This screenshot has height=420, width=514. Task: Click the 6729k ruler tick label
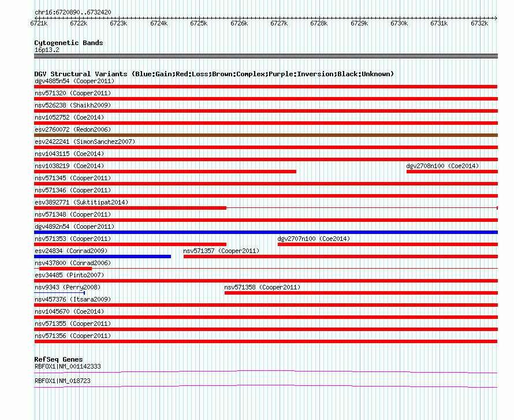359,23
